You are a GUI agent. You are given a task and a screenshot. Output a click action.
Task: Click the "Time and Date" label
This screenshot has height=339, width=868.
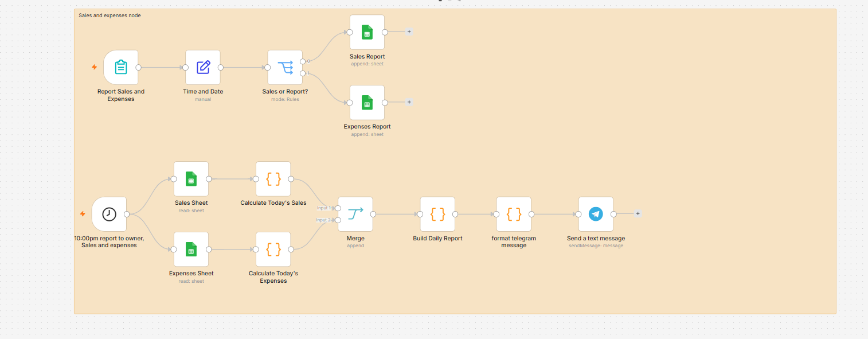pyautogui.click(x=203, y=92)
